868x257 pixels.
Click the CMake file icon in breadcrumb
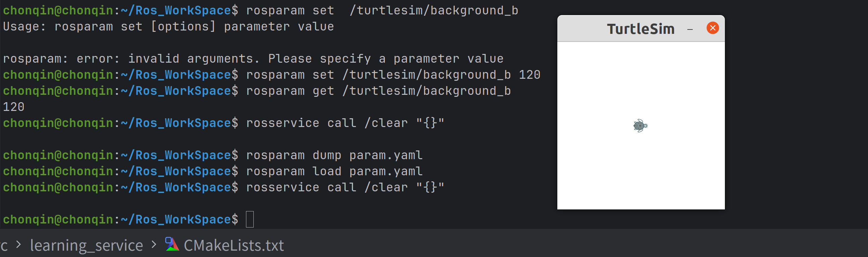click(172, 245)
